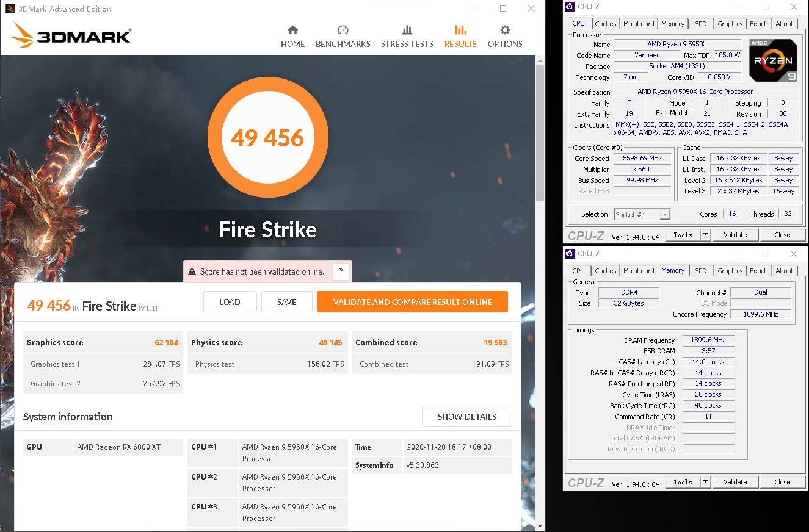Select Graphics tab in upper CPU-Z
809x532 pixels.
pyautogui.click(x=730, y=24)
